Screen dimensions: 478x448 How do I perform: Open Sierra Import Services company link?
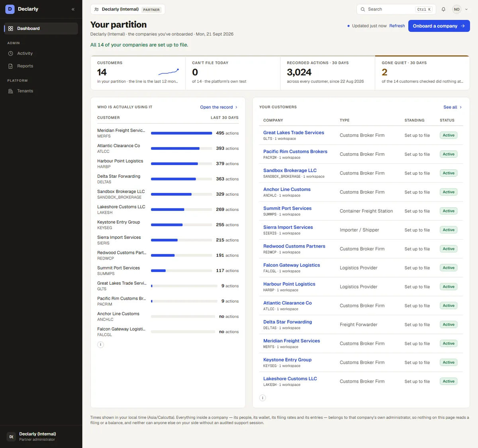[x=288, y=227]
